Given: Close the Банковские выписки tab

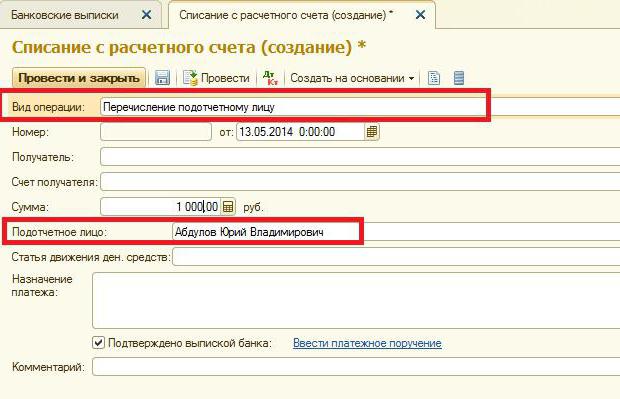Looking at the screenshot, I should (146, 15).
